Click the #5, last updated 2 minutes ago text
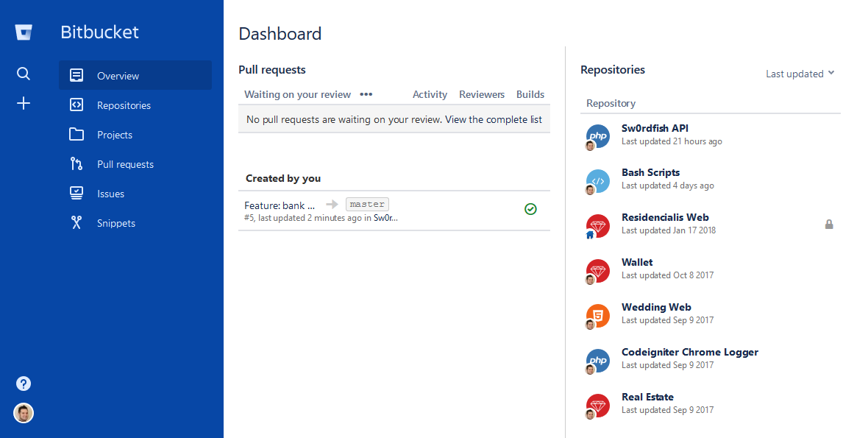The image size is (868, 438). click(x=303, y=218)
